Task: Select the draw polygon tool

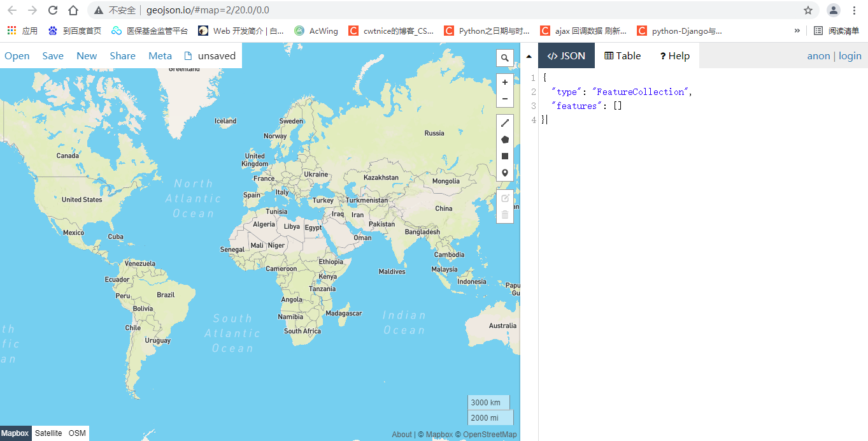Action: [x=504, y=139]
